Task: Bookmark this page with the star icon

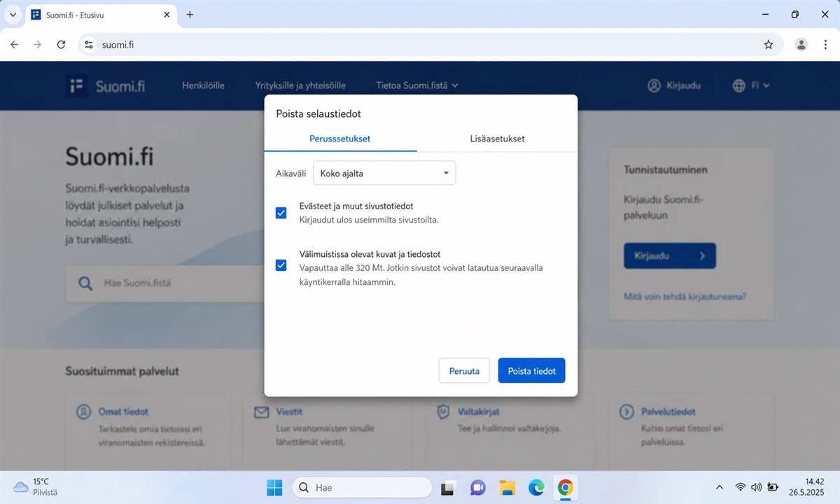Action: pyautogui.click(x=769, y=45)
